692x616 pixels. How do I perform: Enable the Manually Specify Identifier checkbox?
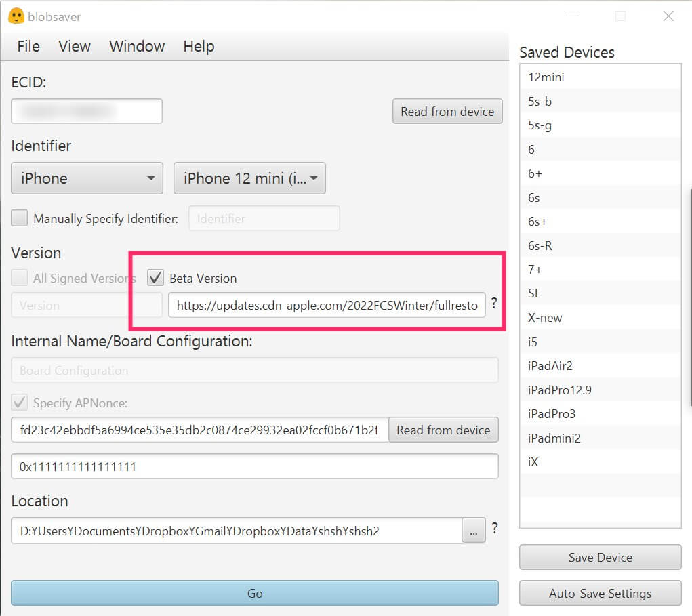coord(20,218)
